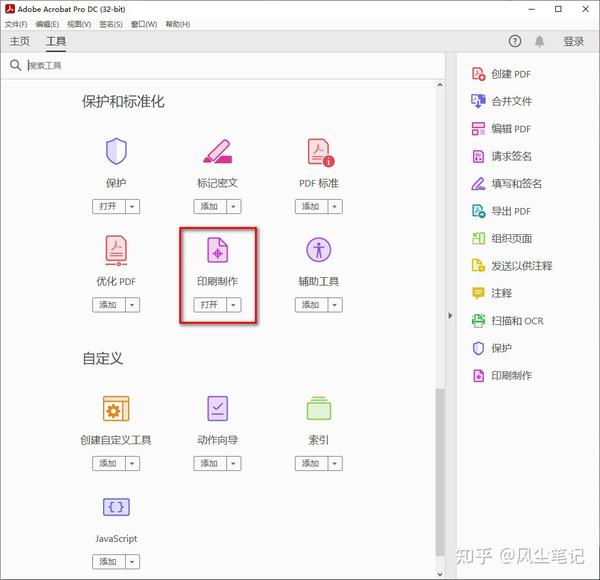600x580 pixels.
Task: Collapse the right sidebar with the arrow handle
Action: [450, 316]
